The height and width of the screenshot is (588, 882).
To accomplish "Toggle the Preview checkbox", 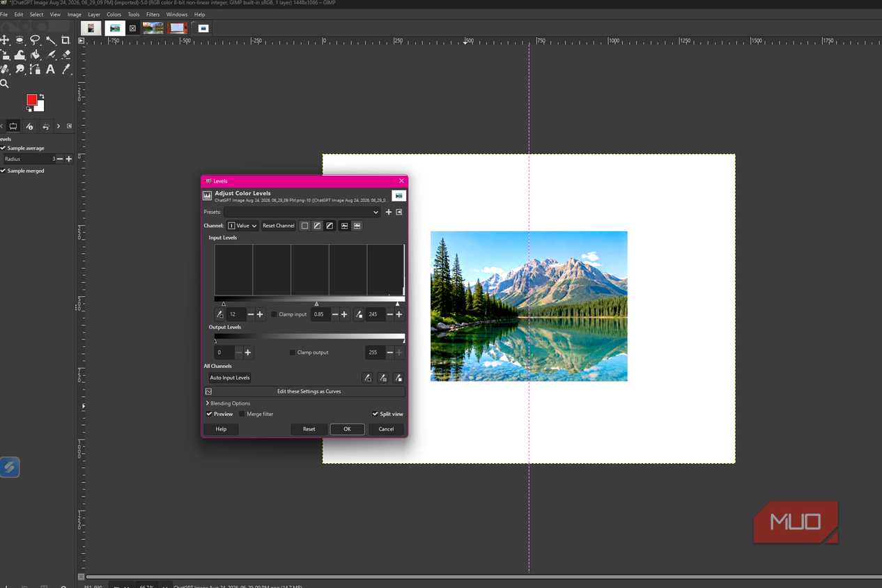I will (209, 414).
